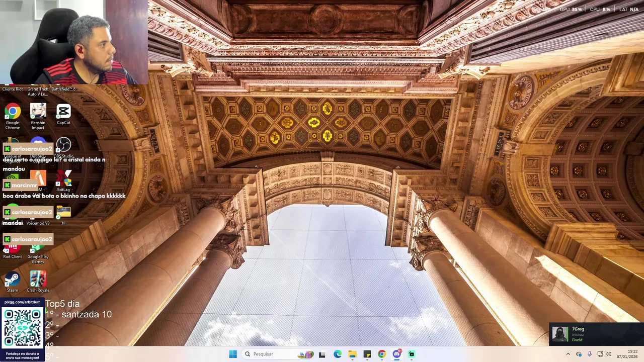Viewport: 644px width, 362px height.
Task: Select the Discord desktop shortcut
Action: pyautogui.click(x=38, y=147)
